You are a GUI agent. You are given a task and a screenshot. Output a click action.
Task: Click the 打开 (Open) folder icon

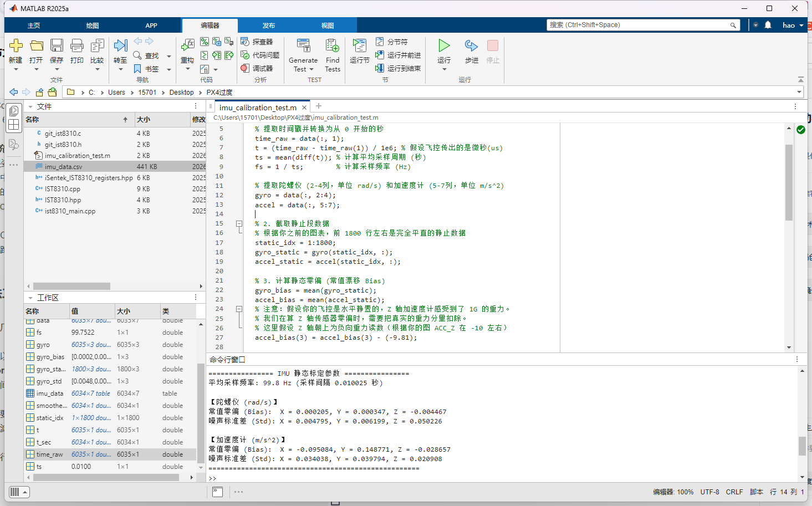coord(37,45)
